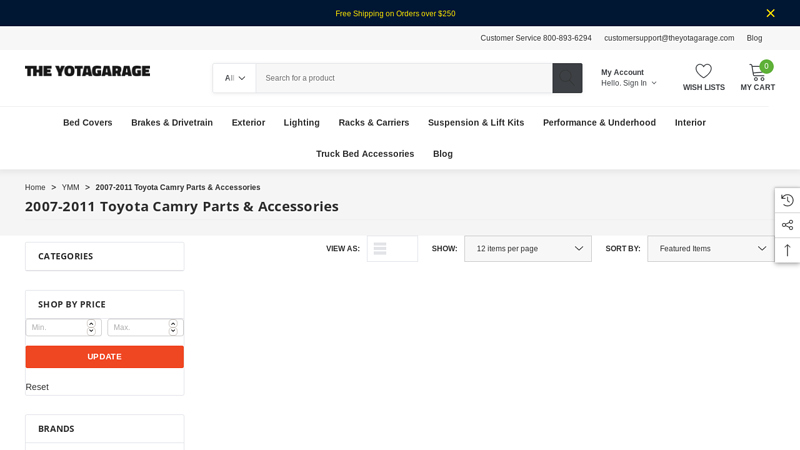Open Lighting menu

302,122
